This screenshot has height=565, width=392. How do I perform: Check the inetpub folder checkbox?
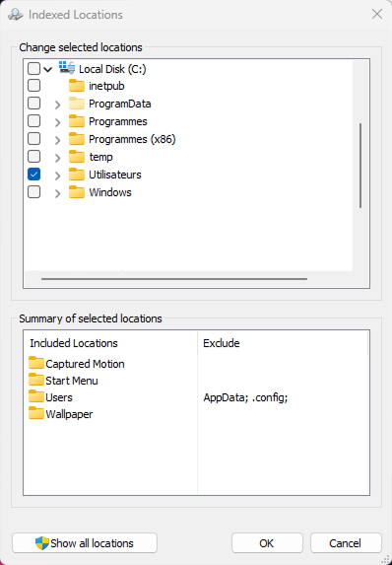pyautogui.click(x=33, y=86)
